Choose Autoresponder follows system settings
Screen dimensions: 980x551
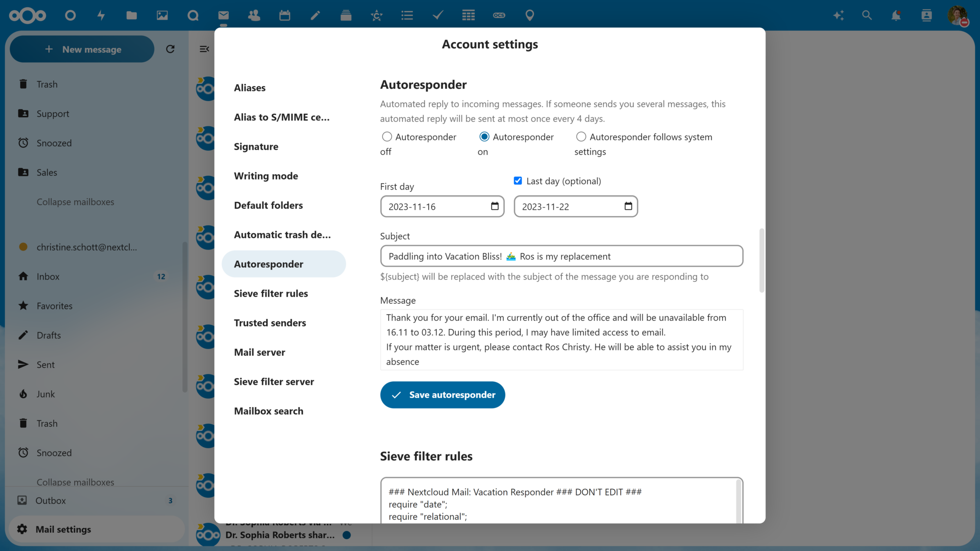pyautogui.click(x=581, y=136)
